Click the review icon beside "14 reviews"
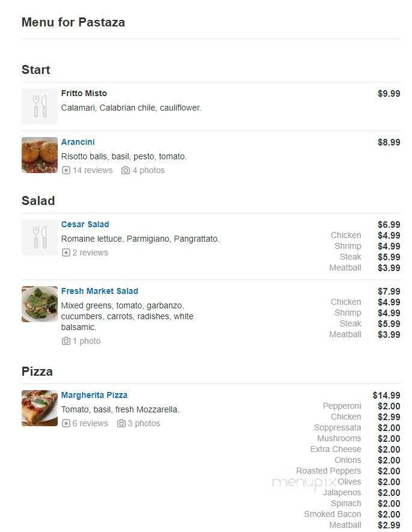Screen dimensions: 412x532 66,170
